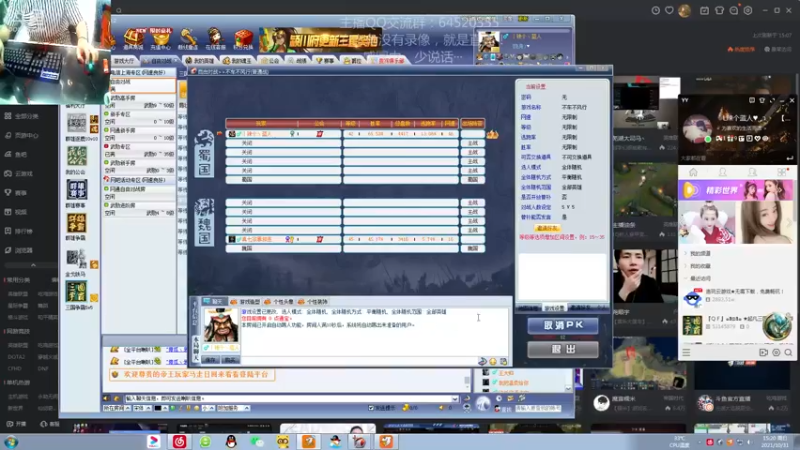Screen dimensions: 800x450
Task: Open the 三国 hero event banner
Action: pos(320,40)
